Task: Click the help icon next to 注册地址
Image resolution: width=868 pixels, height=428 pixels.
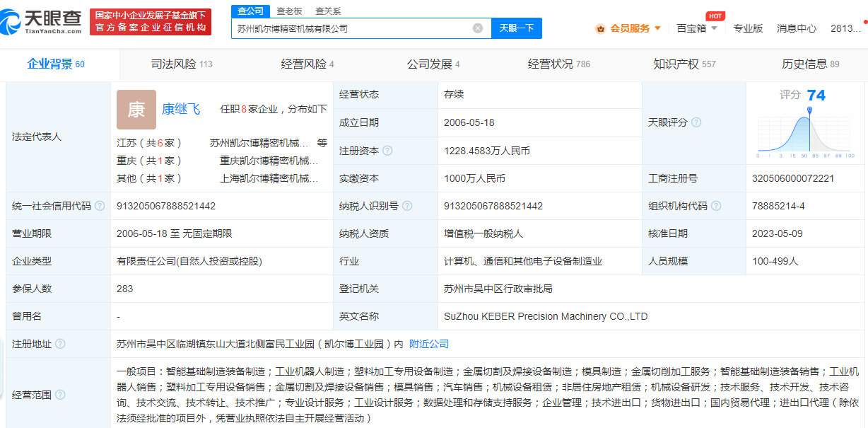Action: 60,344
